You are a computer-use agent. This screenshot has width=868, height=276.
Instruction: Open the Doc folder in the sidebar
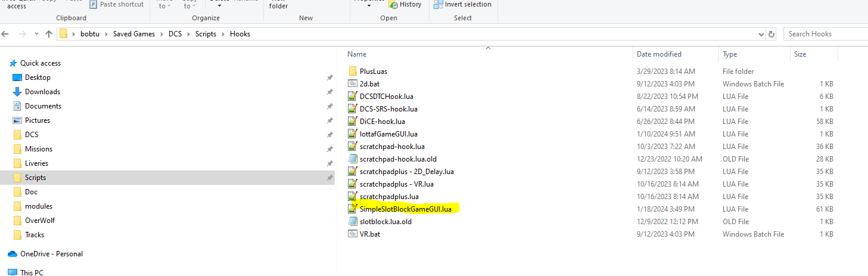click(32, 192)
